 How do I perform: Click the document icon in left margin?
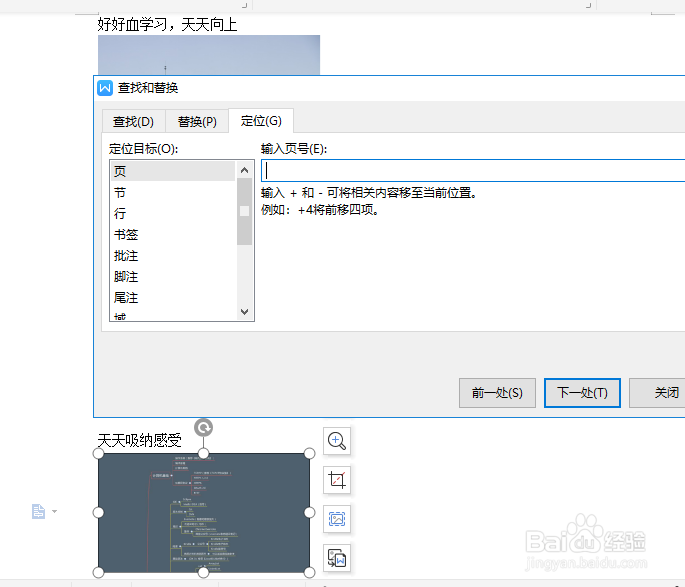tap(38, 511)
